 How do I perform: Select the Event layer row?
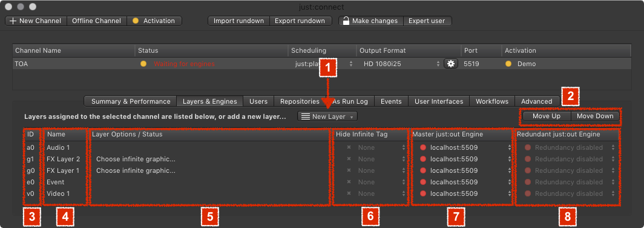coord(321,182)
